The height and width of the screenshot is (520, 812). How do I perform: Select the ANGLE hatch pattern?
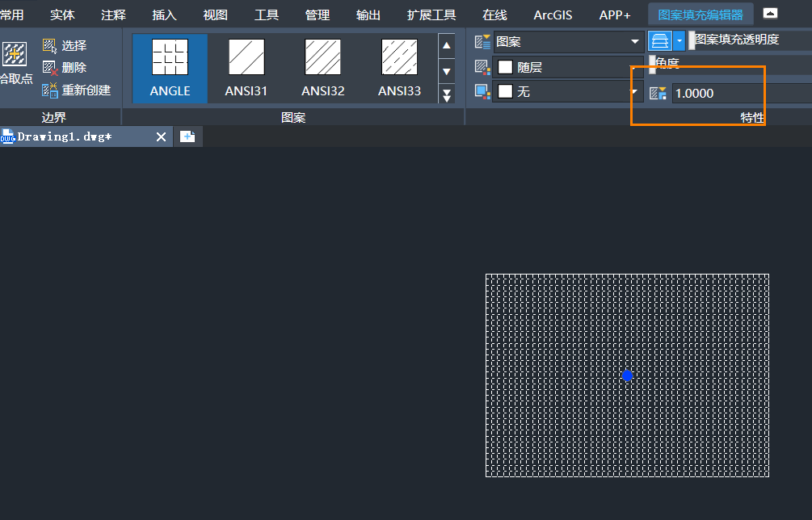pyautogui.click(x=170, y=68)
